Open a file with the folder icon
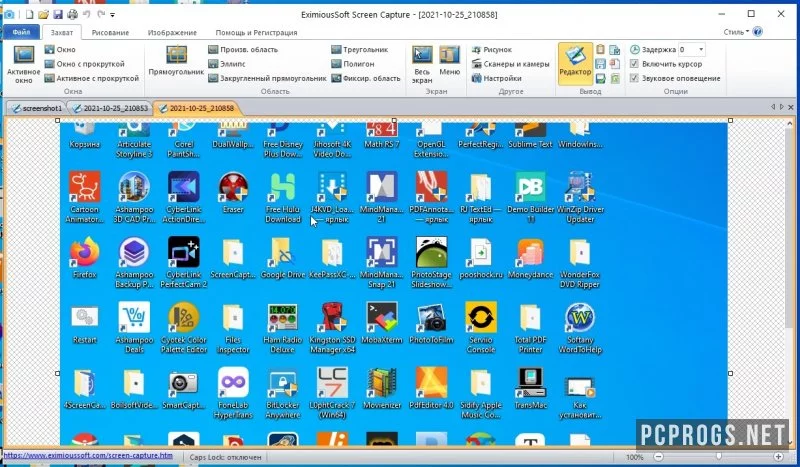The image size is (800, 467). coord(43,15)
